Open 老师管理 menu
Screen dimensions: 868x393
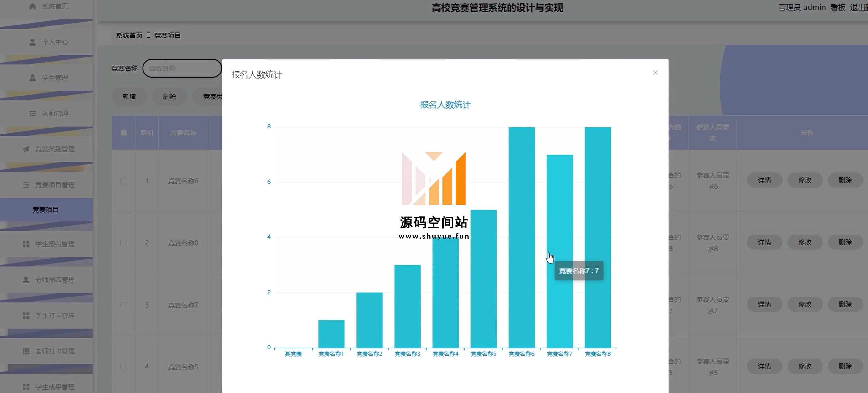click(x=46, y=114)
